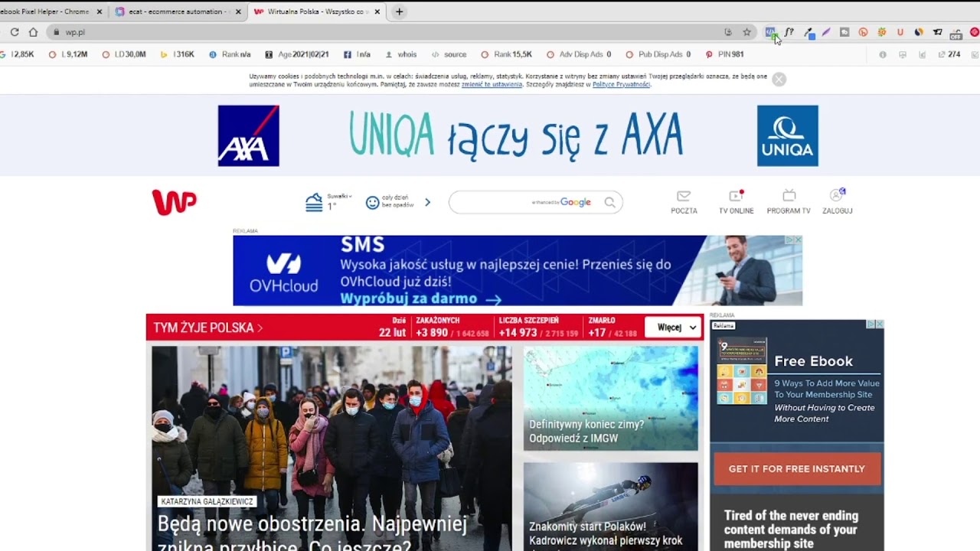Click the Pub Disp Ads item
The height and width of the screenshot is (551, 980).
pos(658,54)
